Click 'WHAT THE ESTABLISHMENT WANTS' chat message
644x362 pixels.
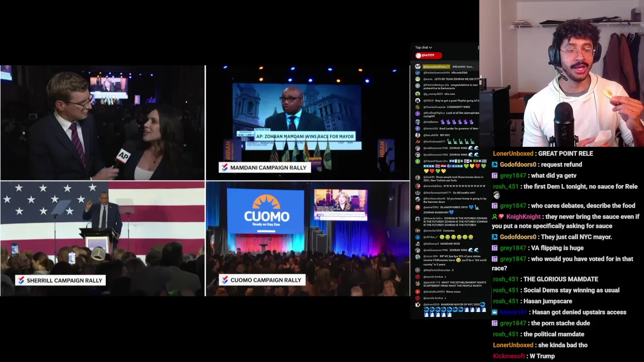[x=455, y=284]
